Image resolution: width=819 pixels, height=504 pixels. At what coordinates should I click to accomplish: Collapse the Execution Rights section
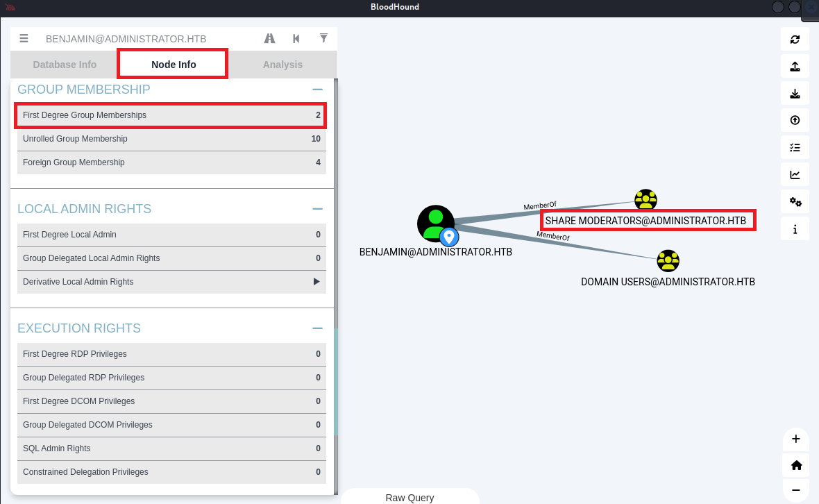click(317, 328)
